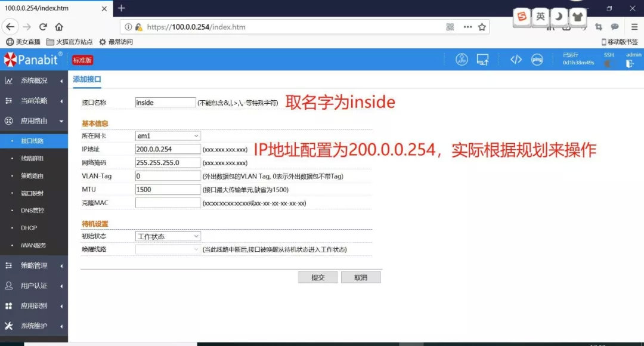Click inside the 接口名称 inside field
This screenshot has height=346, width=644.
coord(165,102)
